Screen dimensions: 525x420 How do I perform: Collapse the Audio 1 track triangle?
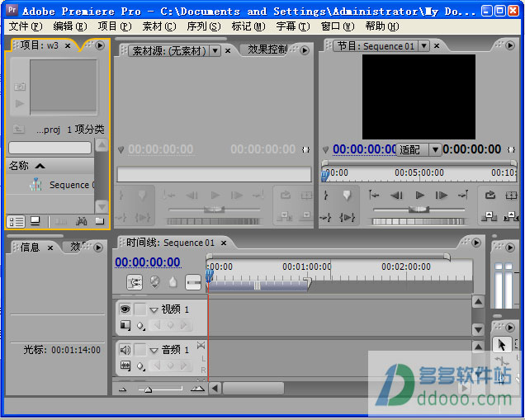click(x=154, y=351)
